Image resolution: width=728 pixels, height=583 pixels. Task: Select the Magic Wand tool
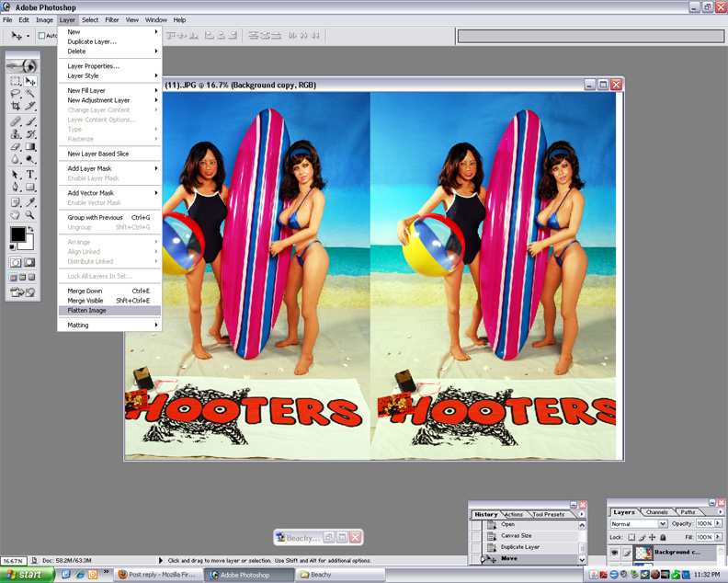(x=30, y=94)
